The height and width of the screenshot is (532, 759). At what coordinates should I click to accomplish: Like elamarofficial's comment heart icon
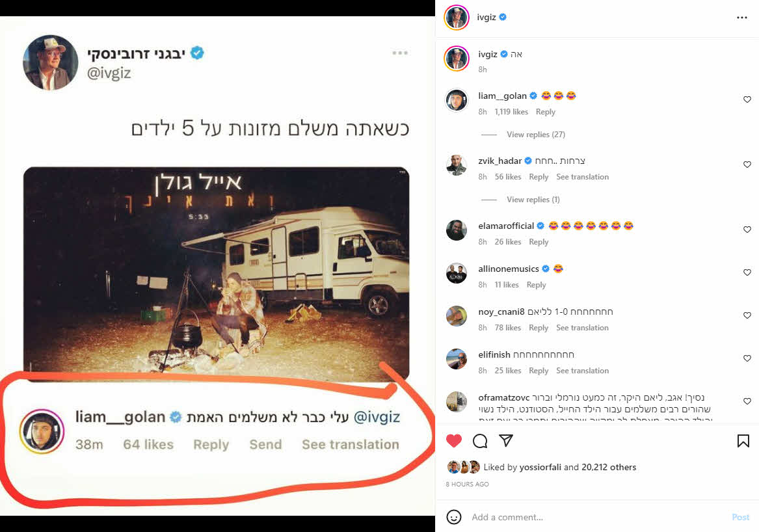[747, 229]
